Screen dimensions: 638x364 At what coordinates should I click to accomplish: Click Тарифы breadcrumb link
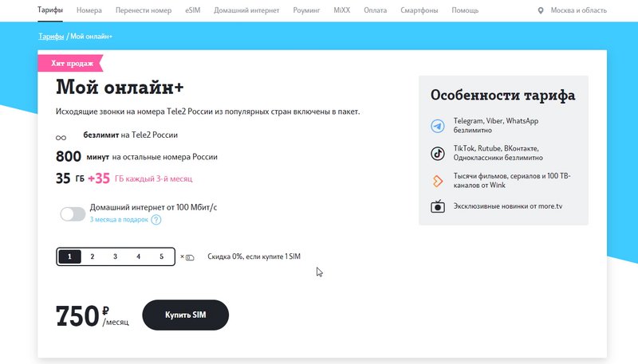point(51,36)
